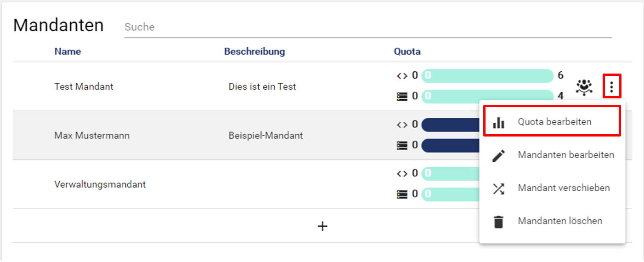Click the code brackets quota icon for Max Mustermann

pos(402,125)
